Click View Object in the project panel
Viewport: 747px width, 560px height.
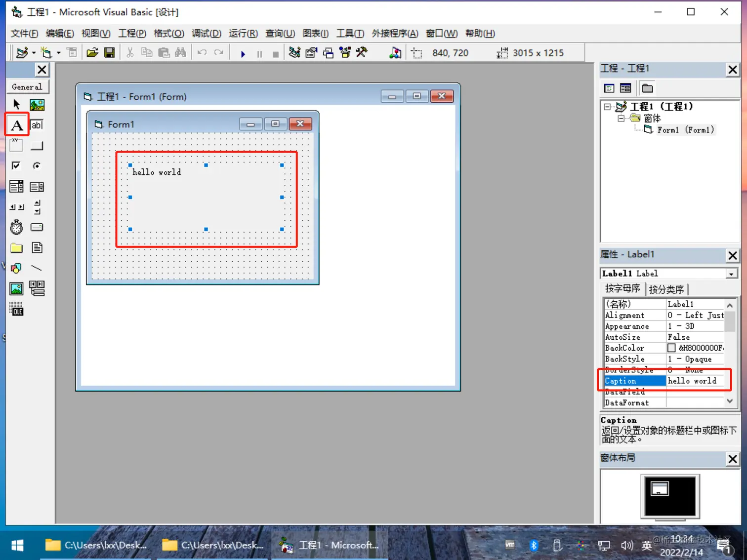click(625, 88)
